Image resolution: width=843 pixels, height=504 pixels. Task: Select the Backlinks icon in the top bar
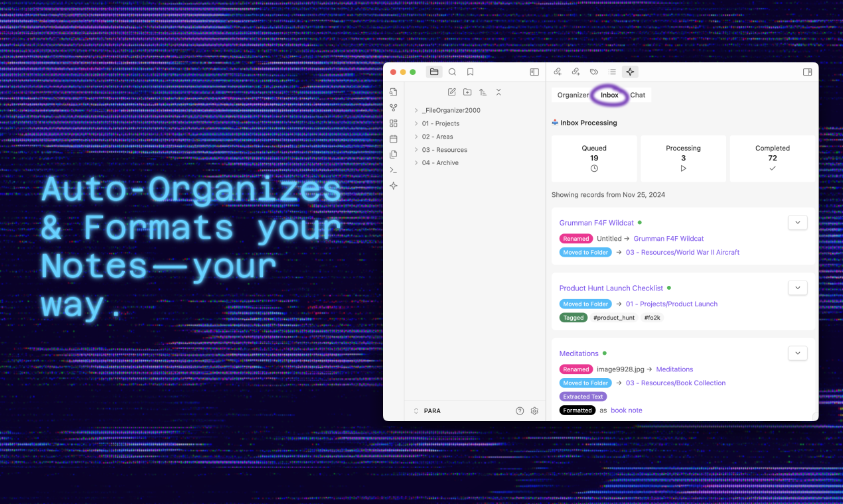click(x=558, y=72)
